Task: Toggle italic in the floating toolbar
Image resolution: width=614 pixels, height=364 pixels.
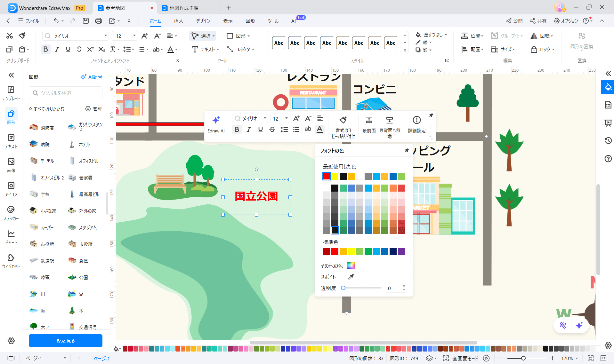Action: pyautogui.click(x=248, y=130)
